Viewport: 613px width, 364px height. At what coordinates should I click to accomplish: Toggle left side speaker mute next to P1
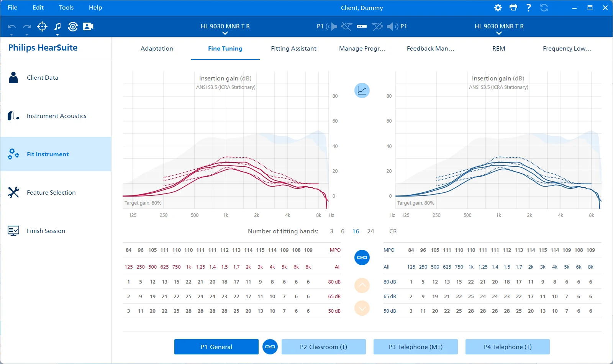point(332,26)
